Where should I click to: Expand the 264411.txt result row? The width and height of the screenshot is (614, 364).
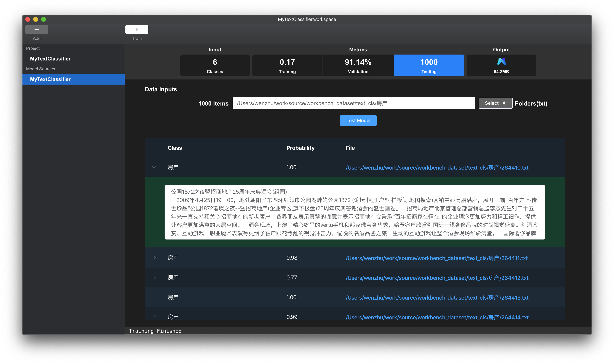tap(154, 257)
